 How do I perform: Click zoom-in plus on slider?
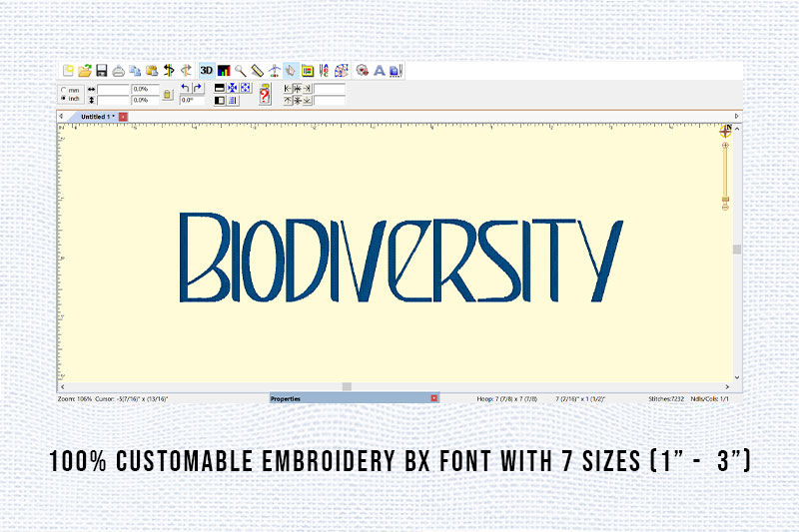(x=726, y=146)
